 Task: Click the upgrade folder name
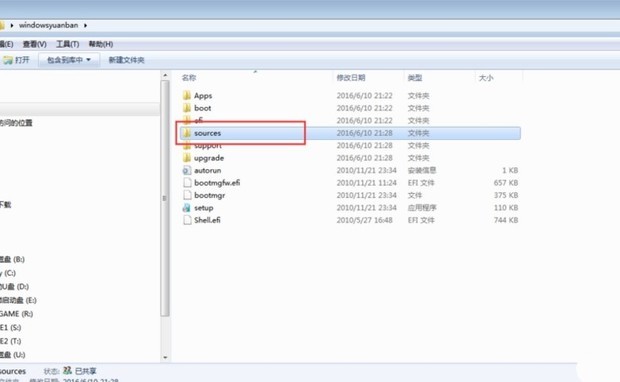click(x=209, y=158)
